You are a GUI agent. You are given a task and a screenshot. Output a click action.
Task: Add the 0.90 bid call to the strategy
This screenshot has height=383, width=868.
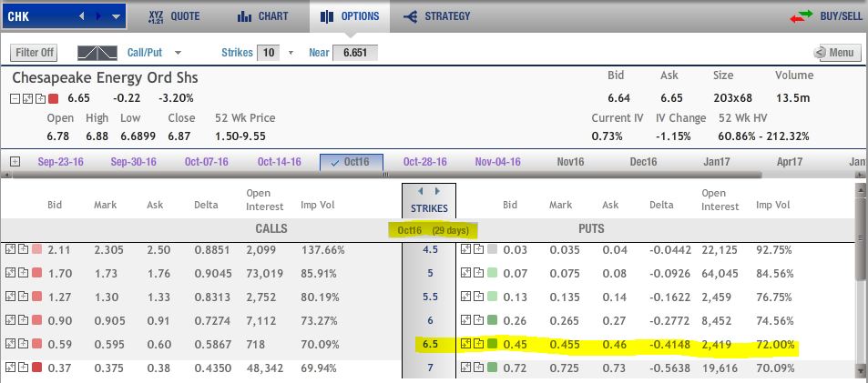[x=23, y=320]
